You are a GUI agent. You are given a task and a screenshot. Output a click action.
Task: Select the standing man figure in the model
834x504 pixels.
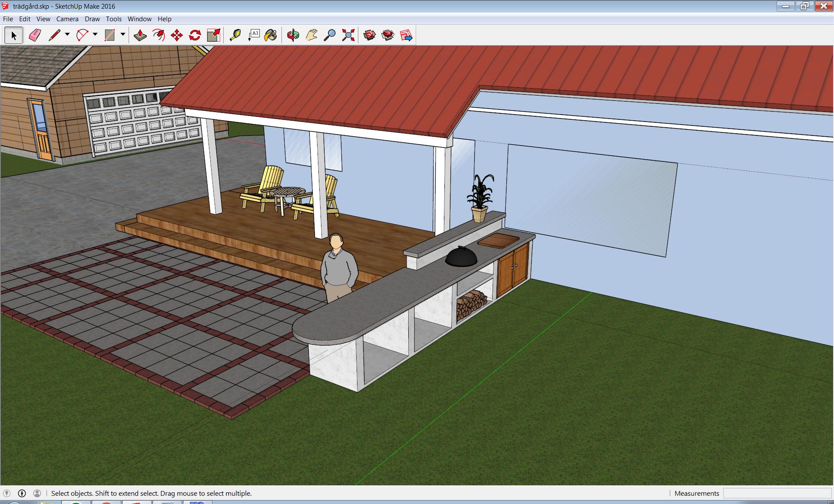[339, 267]
